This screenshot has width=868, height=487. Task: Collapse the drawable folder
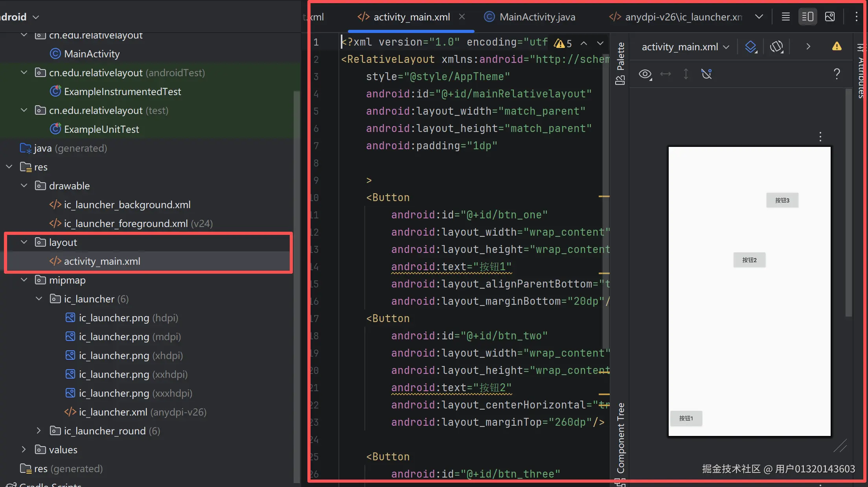click(24, 185)
